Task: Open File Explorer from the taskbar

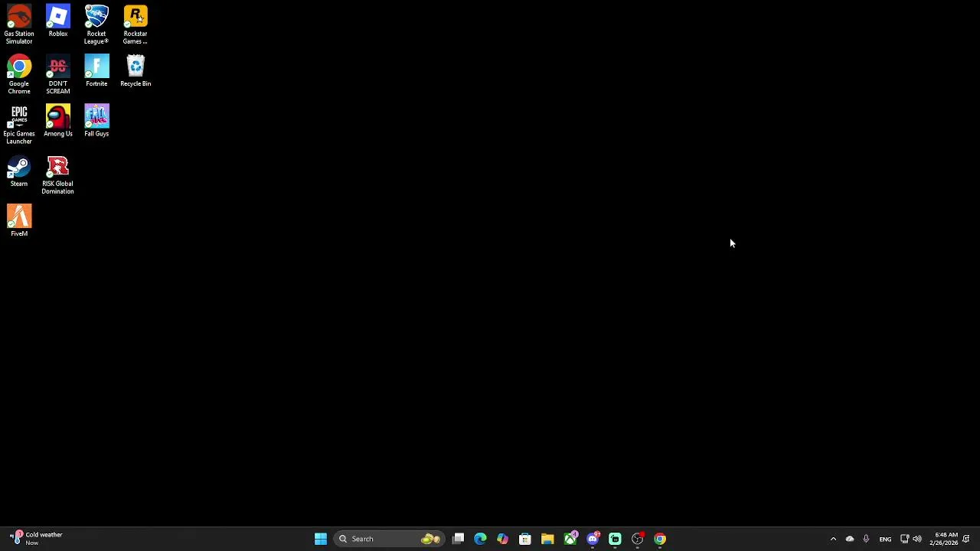Action: (x=547, y=539)
